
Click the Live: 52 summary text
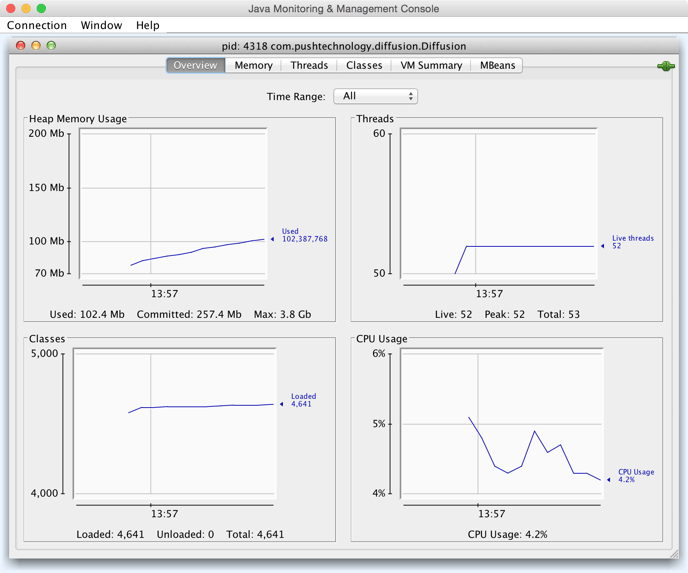click(453, 315)
